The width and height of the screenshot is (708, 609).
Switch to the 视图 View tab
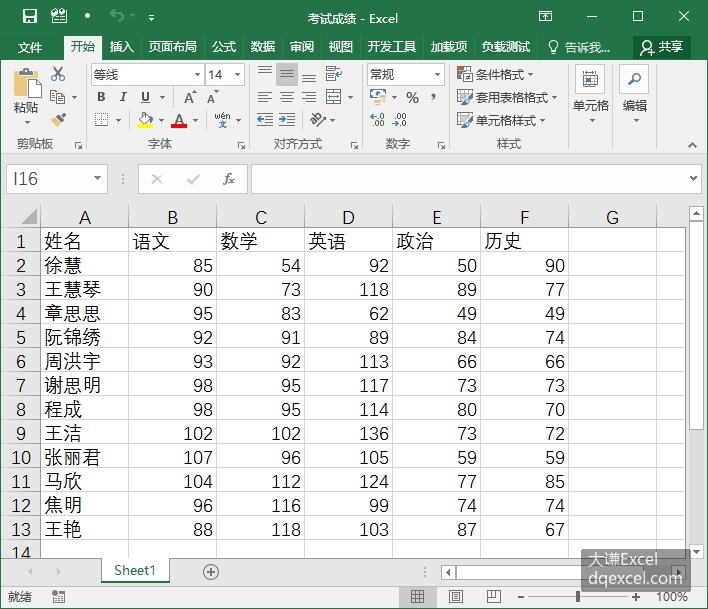pyautogui.click(x=340, y=47)
